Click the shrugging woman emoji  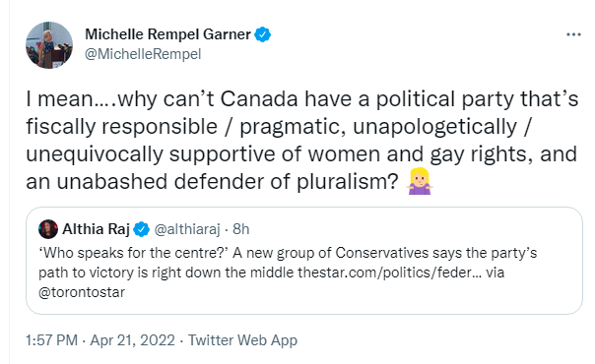click(420, 181)
